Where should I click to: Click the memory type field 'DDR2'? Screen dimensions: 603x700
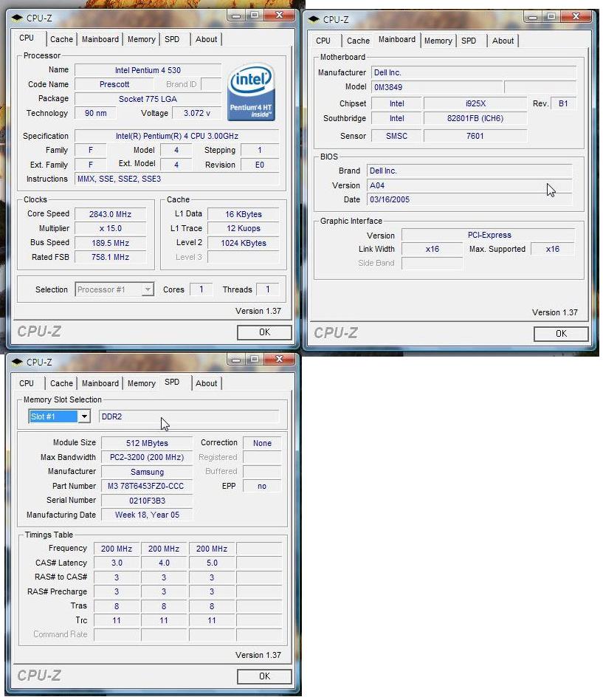pyautogui.click(x=189, y=416)
